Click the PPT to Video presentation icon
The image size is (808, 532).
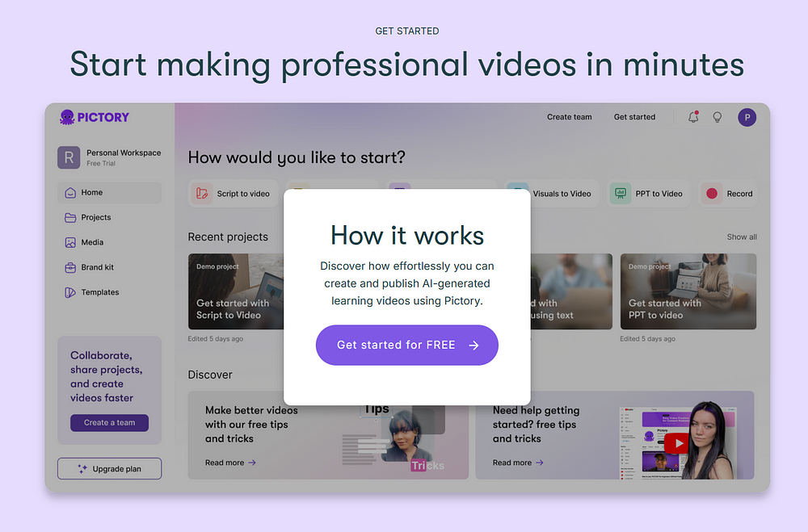(621, 194)
